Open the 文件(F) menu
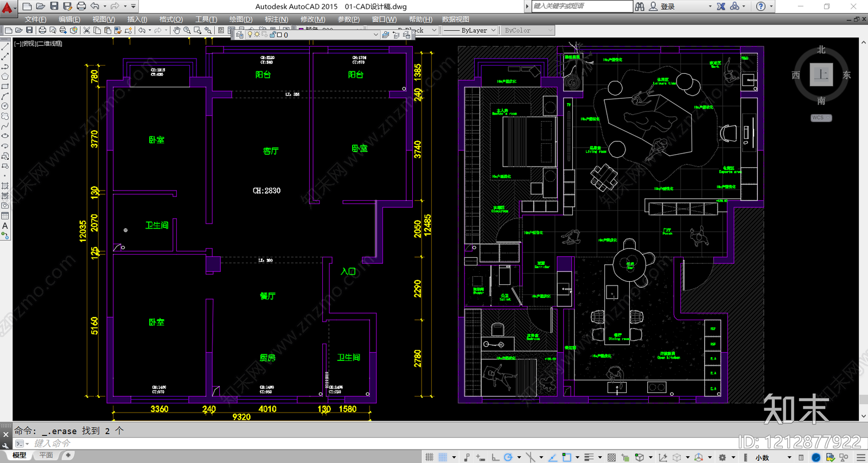 36,19
